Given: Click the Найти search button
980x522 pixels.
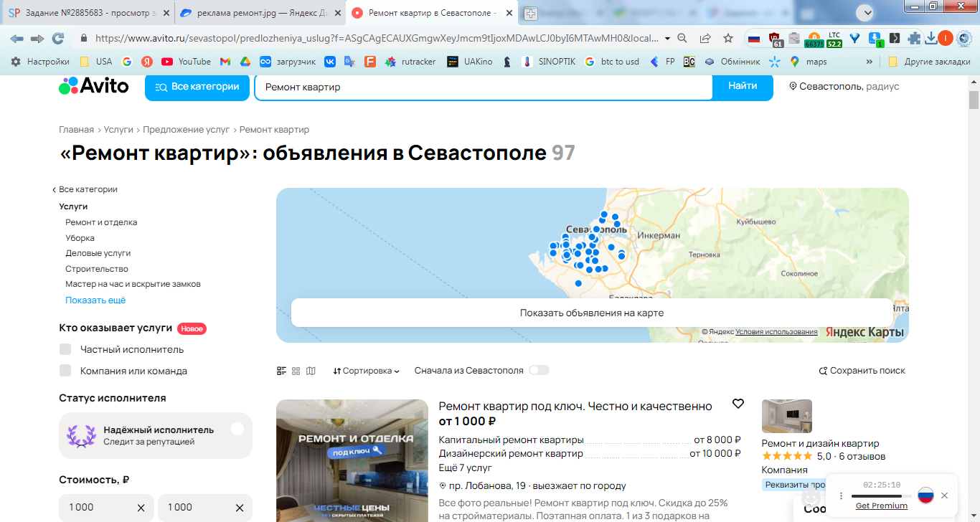Looking at the screenshot, I should (x=743, y=87).
